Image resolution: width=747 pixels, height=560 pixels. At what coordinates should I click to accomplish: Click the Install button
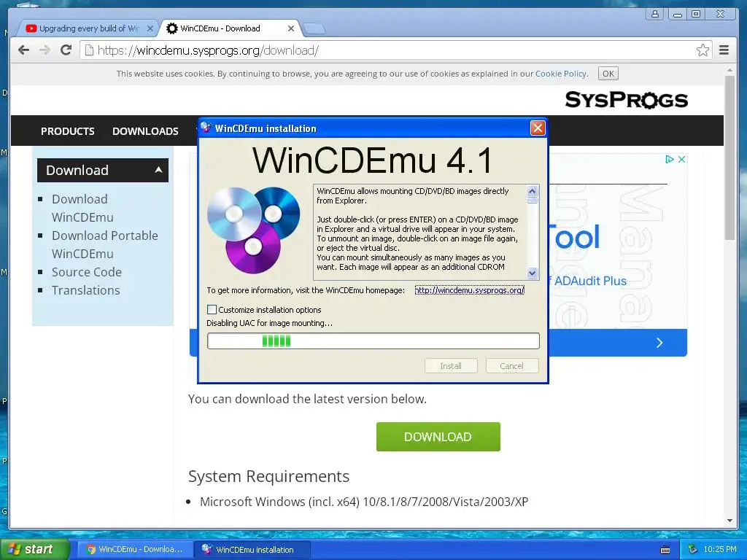tap(451, 366)
